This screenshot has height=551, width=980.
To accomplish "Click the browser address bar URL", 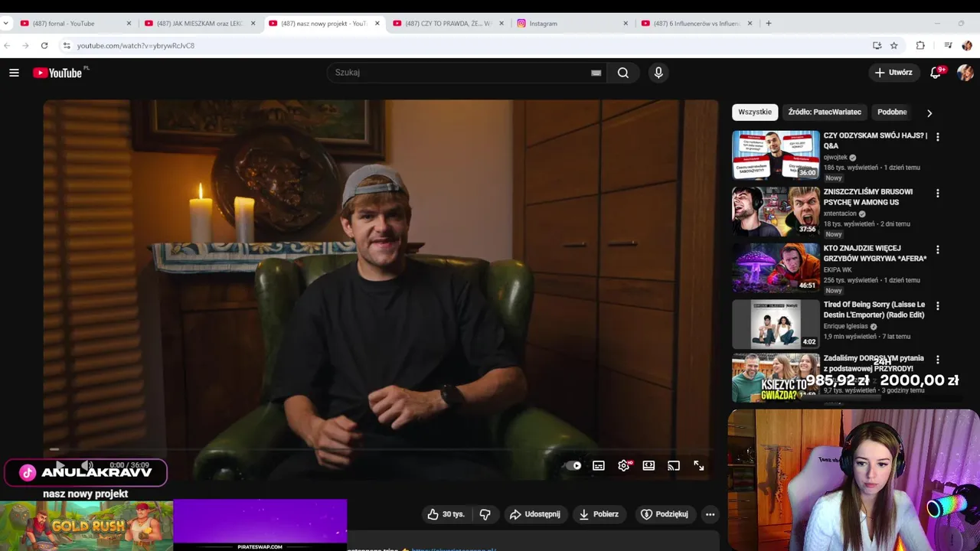I will 136,46.
